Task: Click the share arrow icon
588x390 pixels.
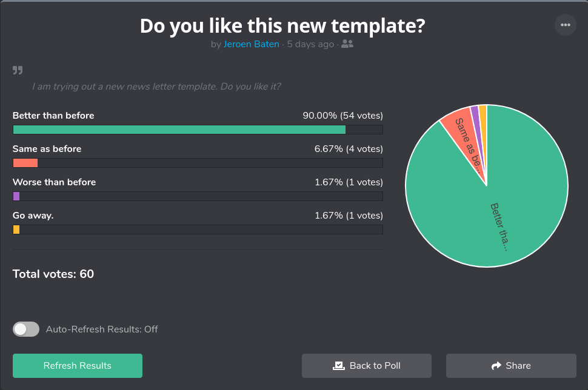Action: (496, 366)
